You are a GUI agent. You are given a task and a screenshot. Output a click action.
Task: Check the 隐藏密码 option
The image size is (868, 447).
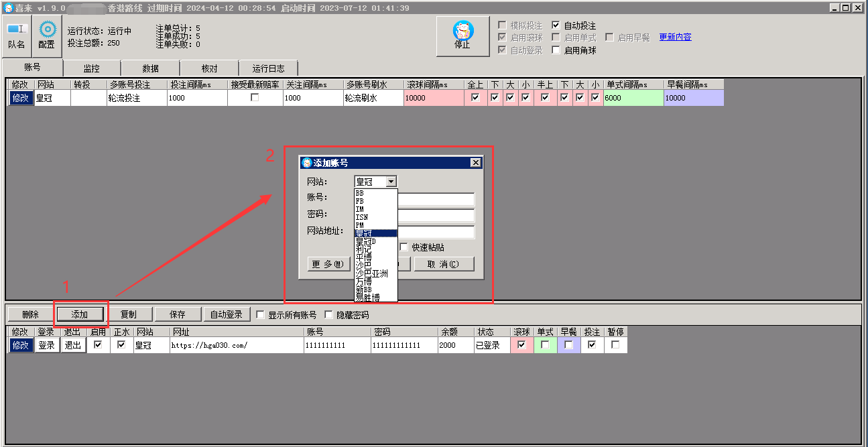coord(328,314)
